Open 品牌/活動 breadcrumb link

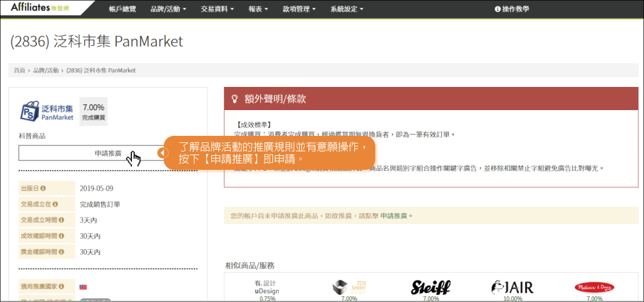coord(46,70)
